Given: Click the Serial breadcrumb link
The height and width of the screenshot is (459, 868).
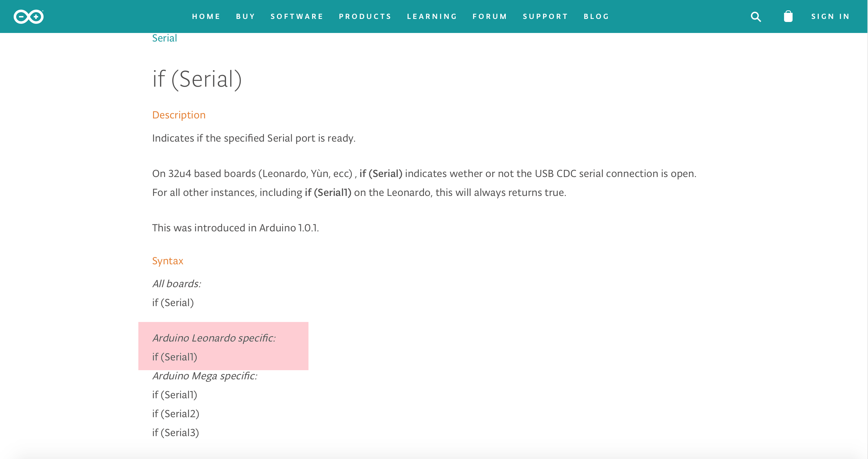Looking at the screenshot, I should point(164,38).
